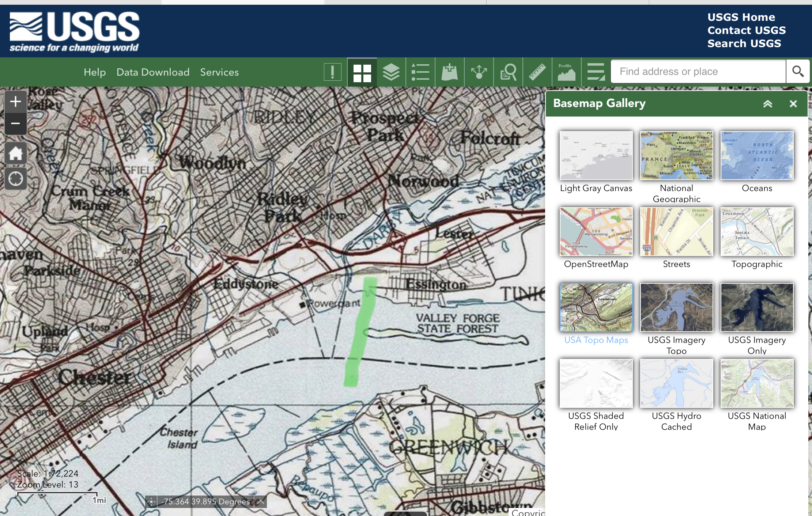This screenshot has width=812, height=516.
Task: Follow the Contact USGS link
Action: pos(746,30)
